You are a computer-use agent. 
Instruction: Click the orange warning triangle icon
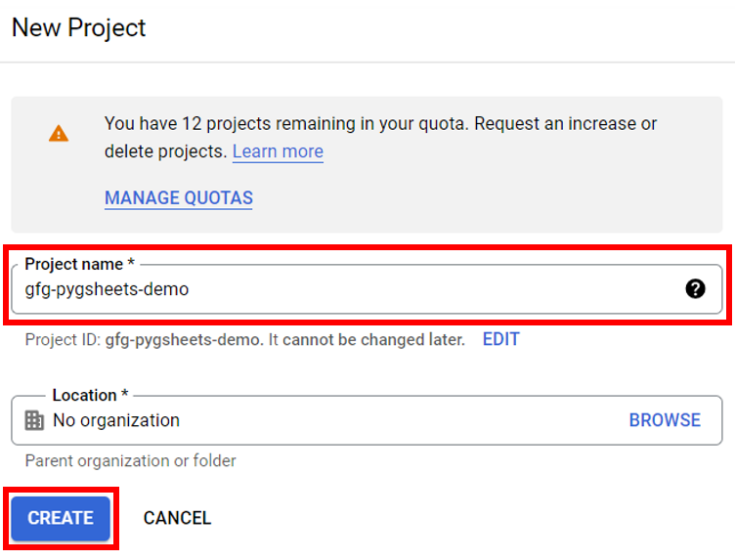pyautogui.click(x=59, y=133)
